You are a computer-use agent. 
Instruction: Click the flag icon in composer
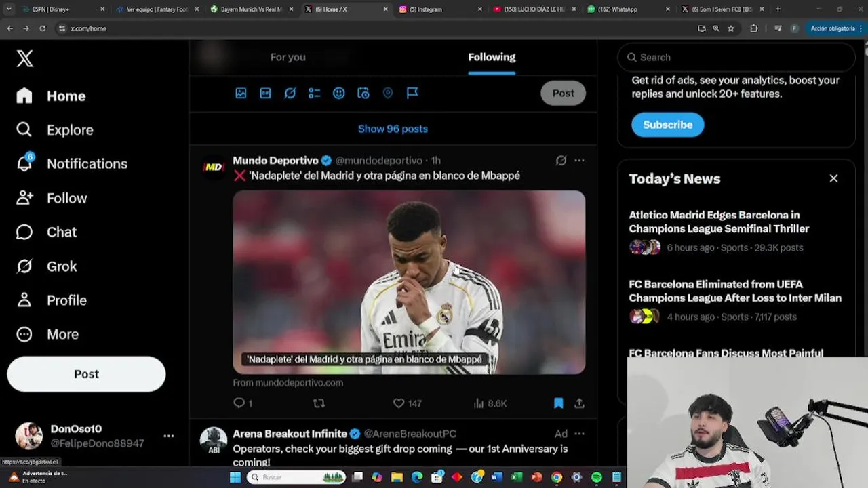click(412, 93)
